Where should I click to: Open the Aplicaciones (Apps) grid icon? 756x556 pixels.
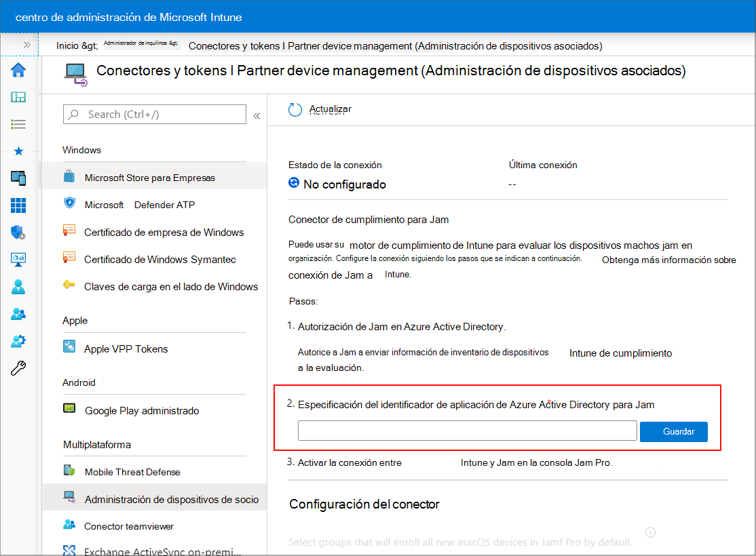(x=18, y=206)
